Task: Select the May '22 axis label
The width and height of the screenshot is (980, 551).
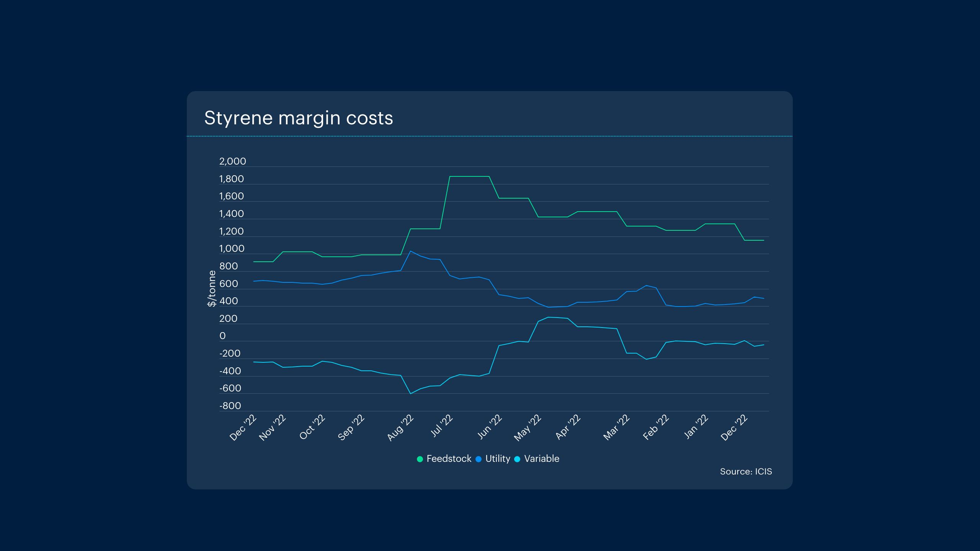Action: click(527, 428)
